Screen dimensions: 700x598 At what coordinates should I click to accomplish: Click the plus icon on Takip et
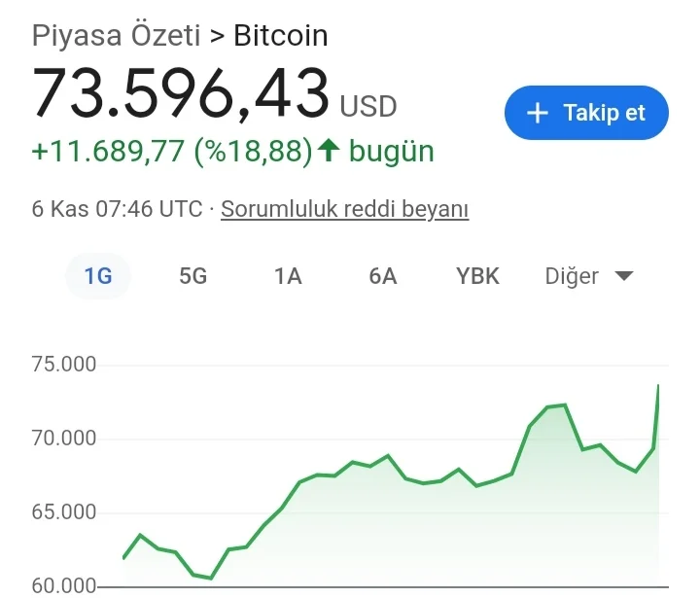click(x=538, y=113)
